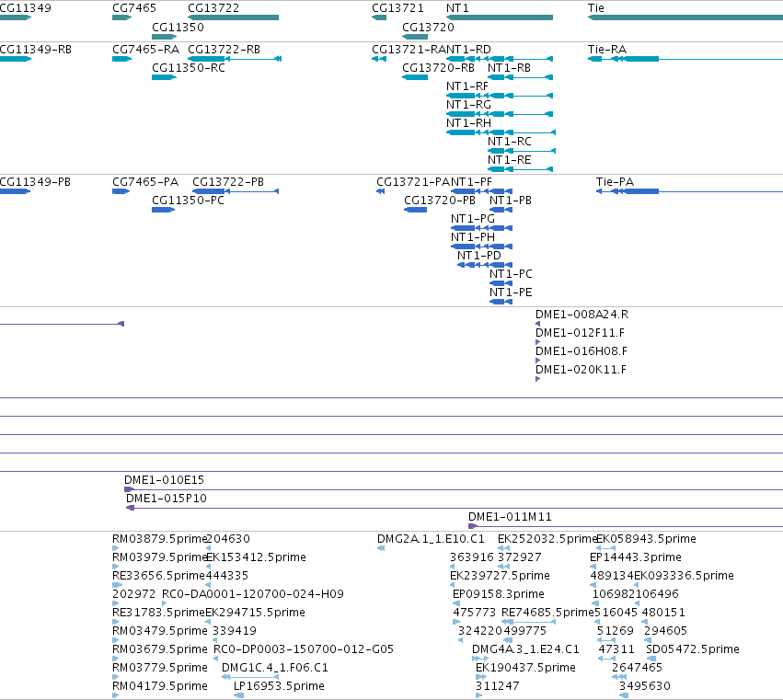Select BAC end DME1-012F11.F label

580,333
